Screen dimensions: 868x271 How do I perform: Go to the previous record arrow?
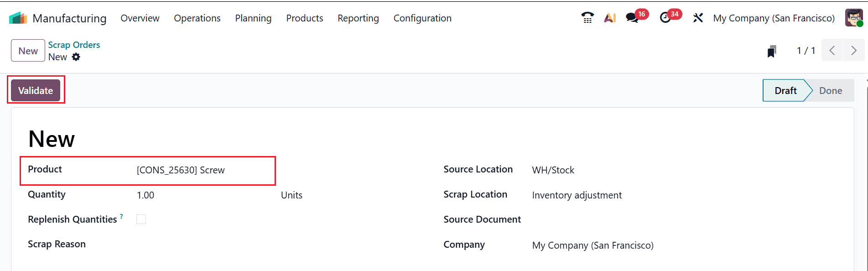tap(832, 50)
